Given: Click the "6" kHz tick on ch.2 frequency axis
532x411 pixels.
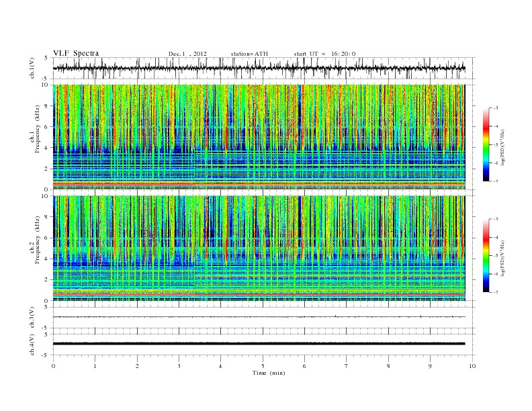Looking at the screenshot, I should pos(47,238).
